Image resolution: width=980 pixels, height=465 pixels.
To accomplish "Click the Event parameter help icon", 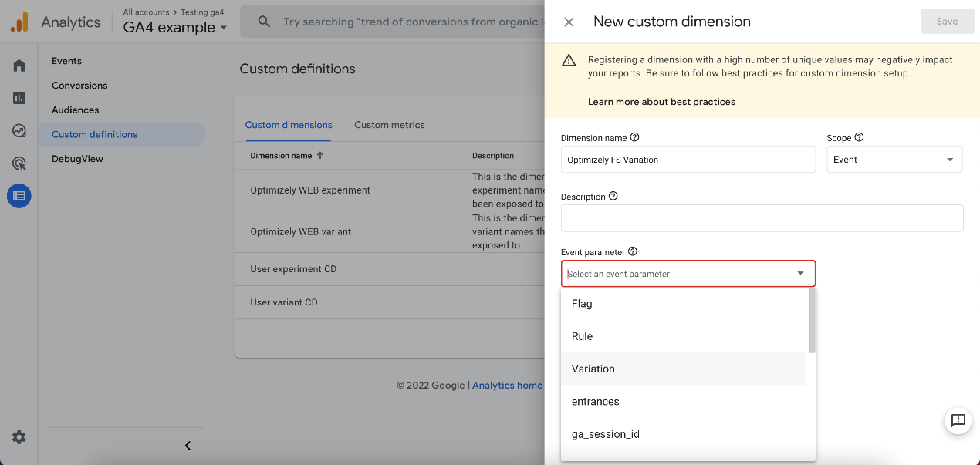I will [x=633, y=251].
